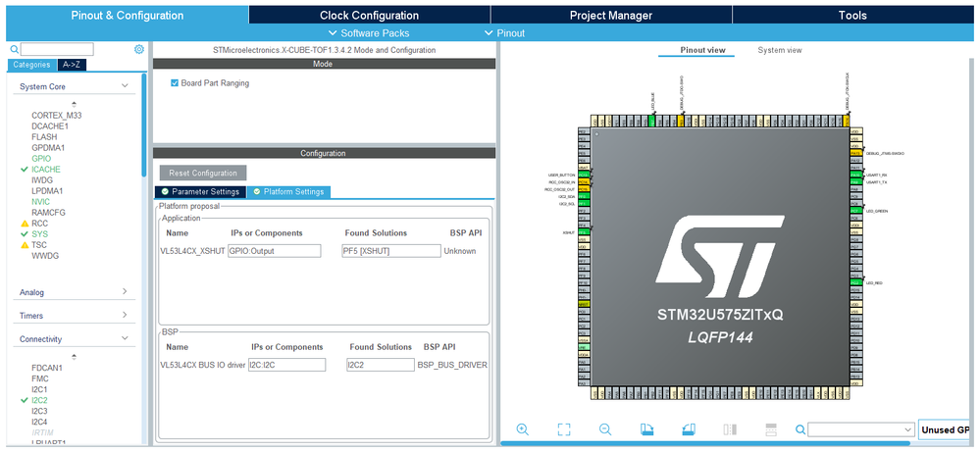Click the categories panel vertical scrollbar

coord(144,125)
